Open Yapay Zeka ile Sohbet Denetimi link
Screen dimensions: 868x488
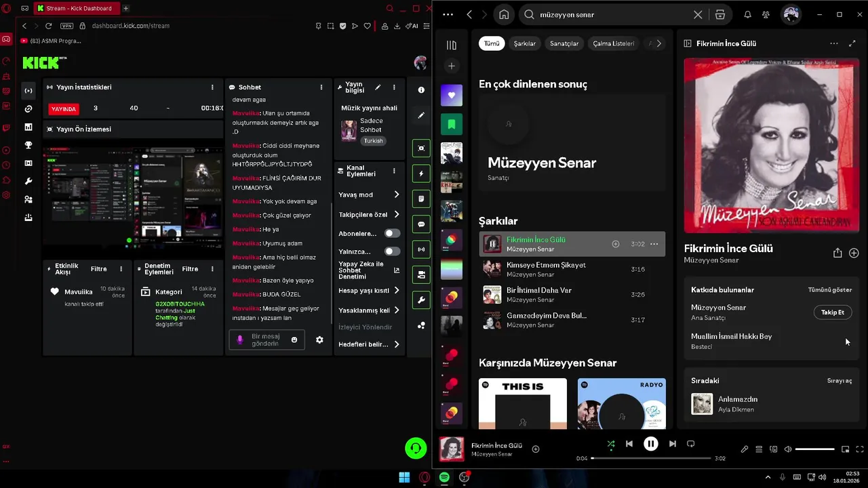coord(369,270)
